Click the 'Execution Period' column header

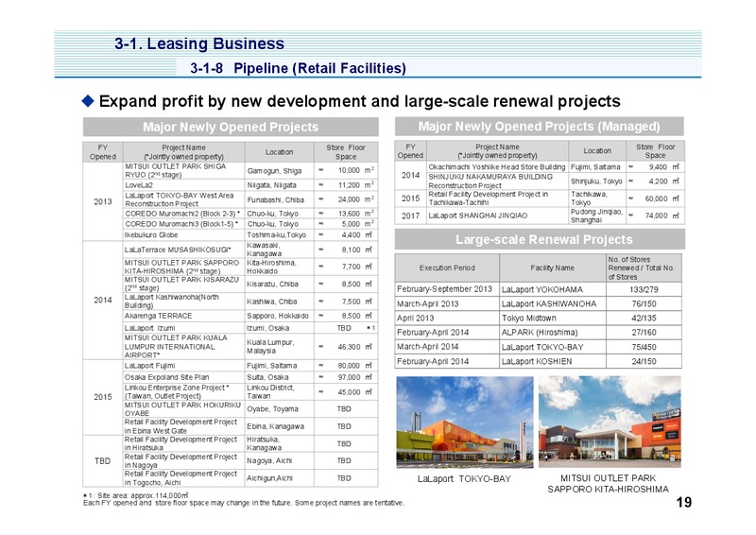(447, 267)
